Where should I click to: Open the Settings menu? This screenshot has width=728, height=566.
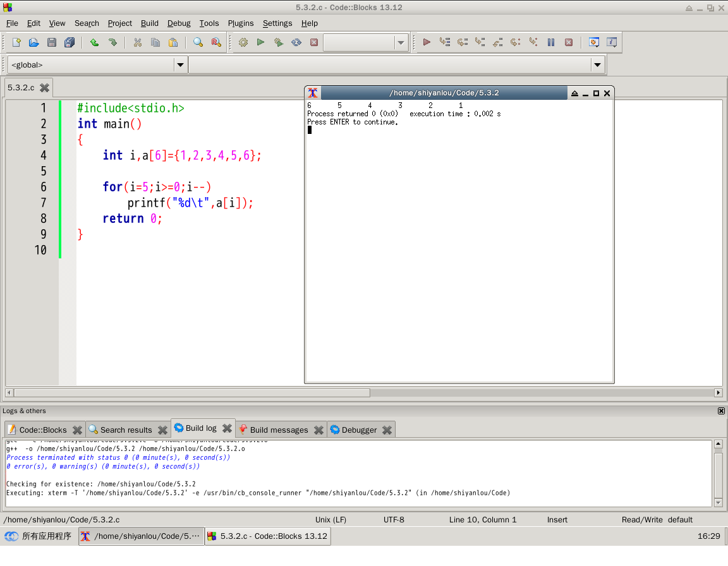coord(277,23)
